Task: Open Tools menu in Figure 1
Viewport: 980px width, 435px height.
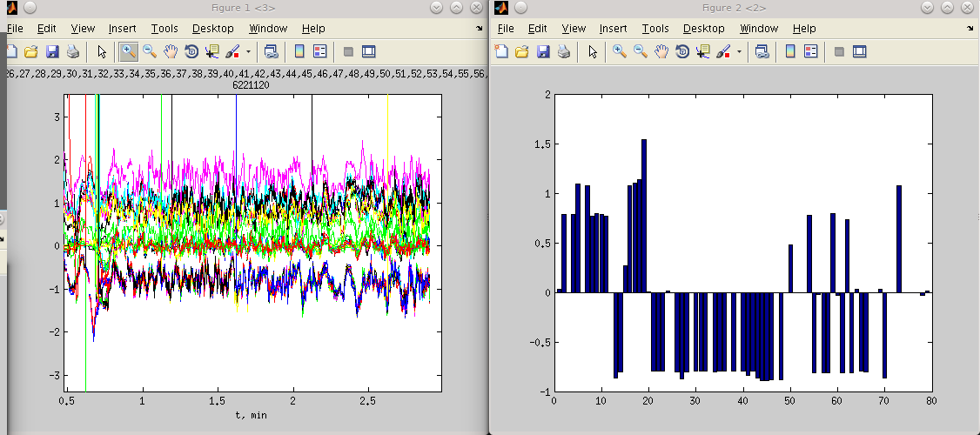Action: [164, 29]
